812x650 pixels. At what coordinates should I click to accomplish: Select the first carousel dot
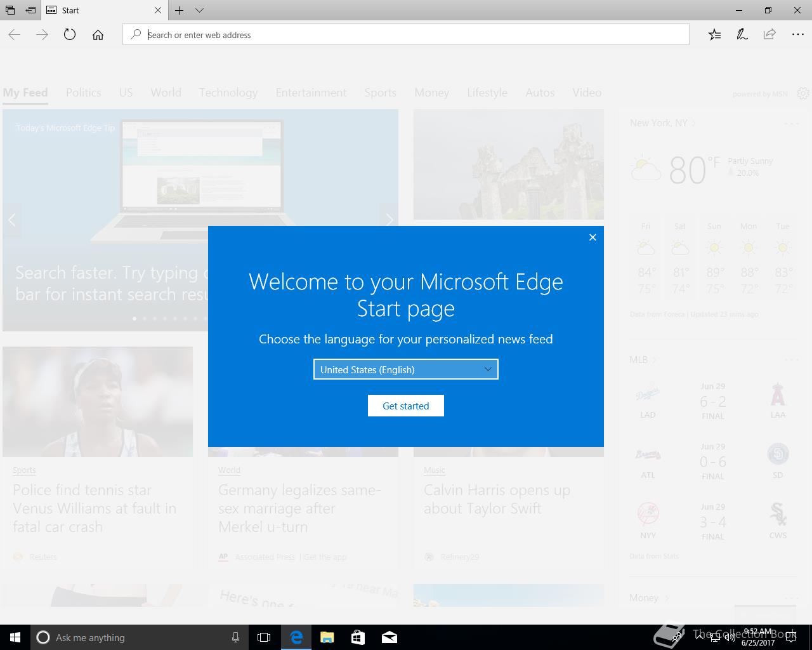[x=134, y=319]
